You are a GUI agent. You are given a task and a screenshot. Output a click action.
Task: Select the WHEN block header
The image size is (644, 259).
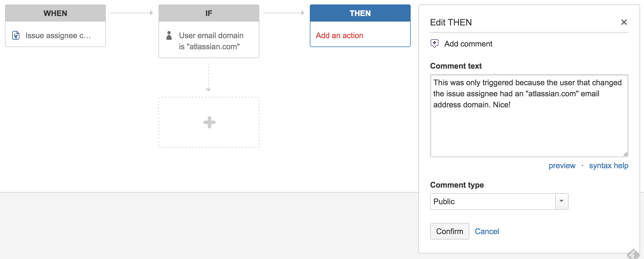55,13
